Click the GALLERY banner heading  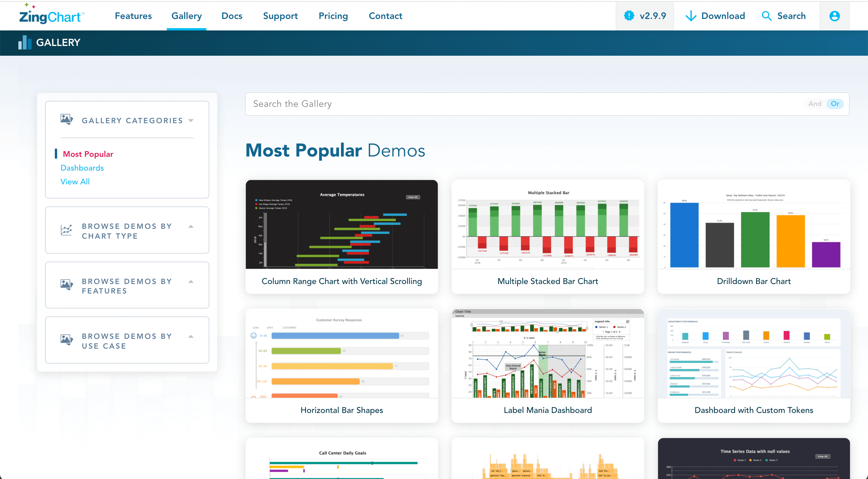[x=58, y=43]
